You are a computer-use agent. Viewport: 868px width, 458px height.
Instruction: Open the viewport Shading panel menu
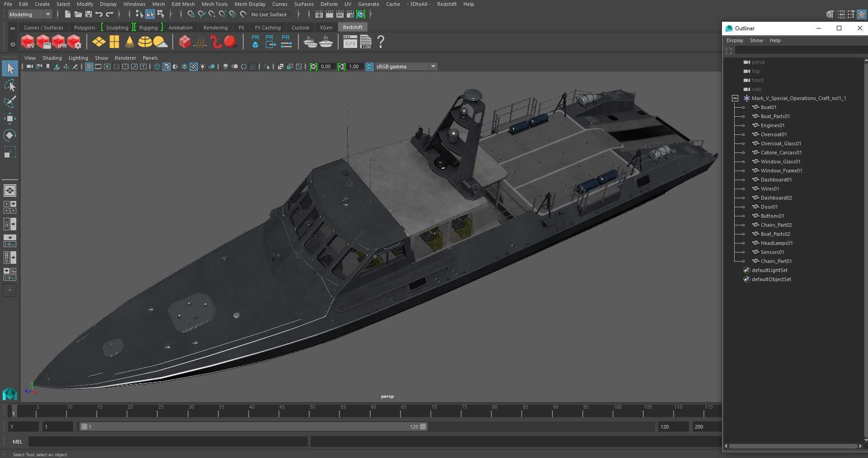52,58
